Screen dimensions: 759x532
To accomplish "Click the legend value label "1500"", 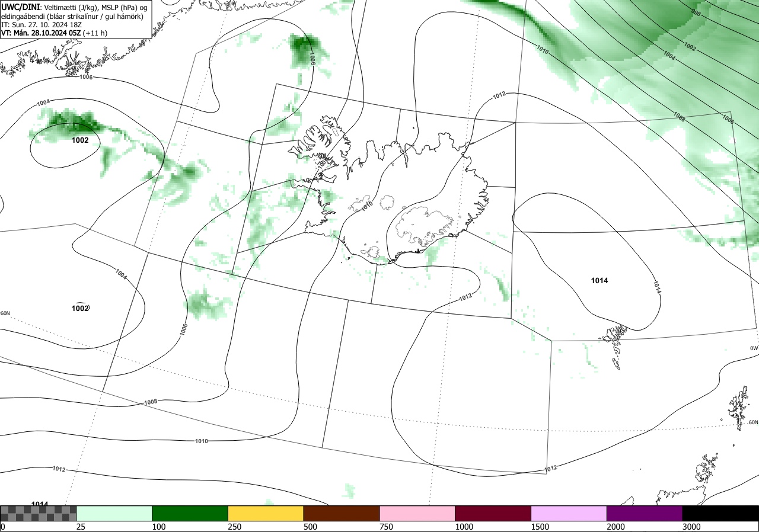I will point(540,527).
